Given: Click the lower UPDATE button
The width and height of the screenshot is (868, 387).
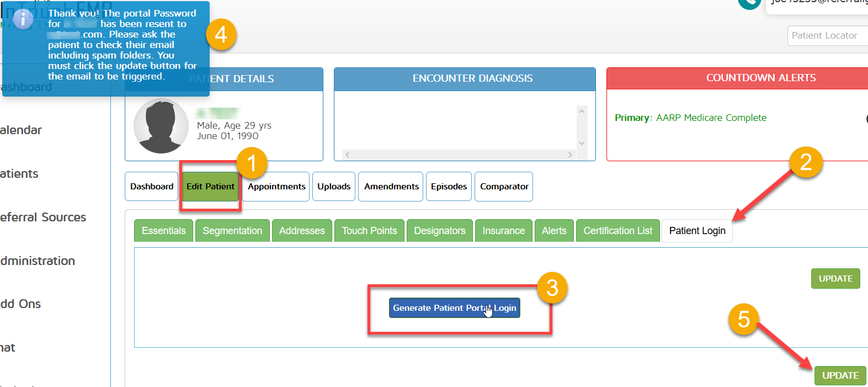Looking at the screenshot, I should pyautogui.click(x=840, y=375).
